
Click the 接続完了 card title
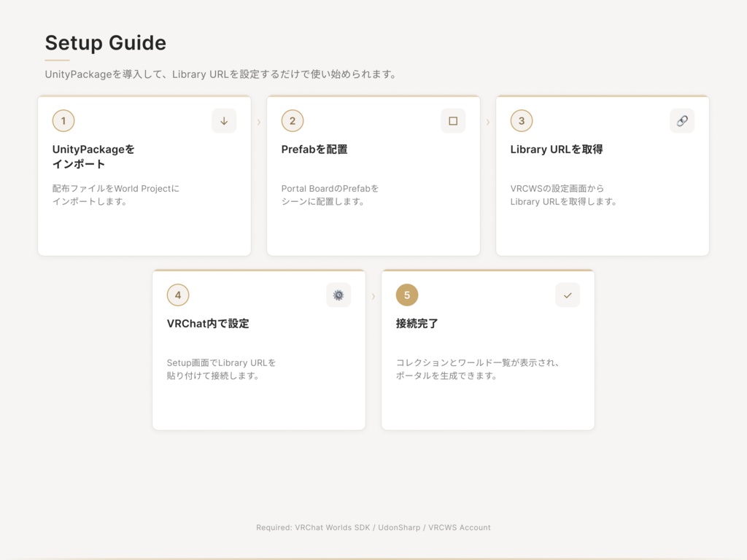417,324
